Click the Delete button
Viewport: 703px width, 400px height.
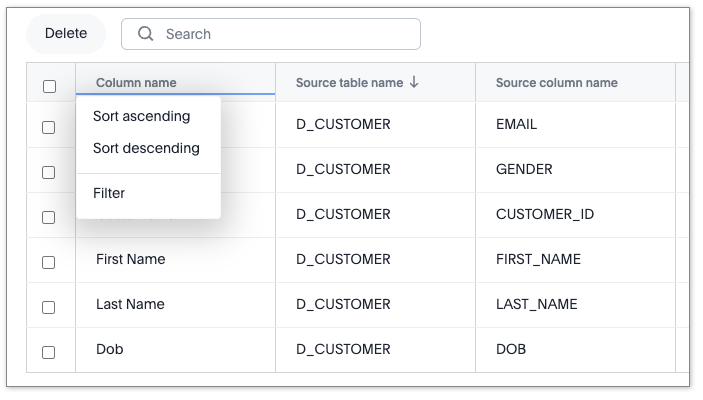tap(66, 34)
